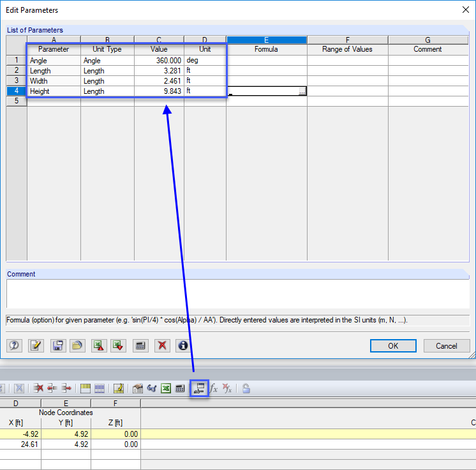Click the Y [ft] column header

[x=66, y=423]
